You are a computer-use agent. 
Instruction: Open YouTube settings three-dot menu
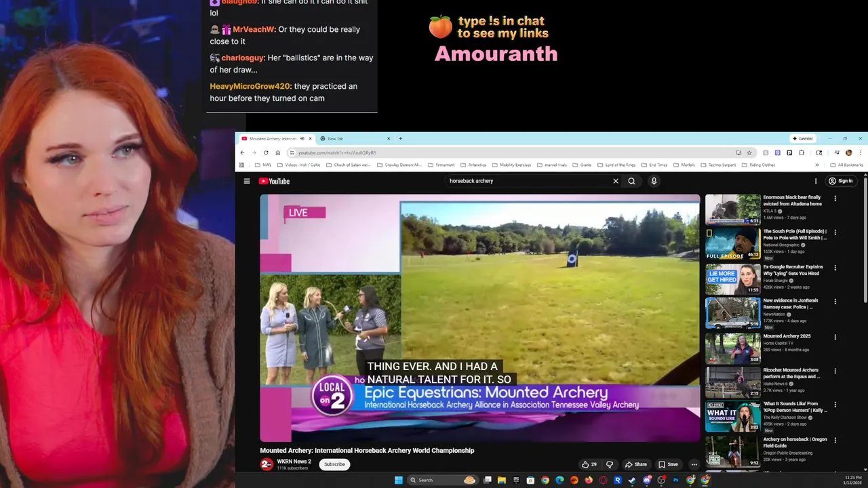816,181
